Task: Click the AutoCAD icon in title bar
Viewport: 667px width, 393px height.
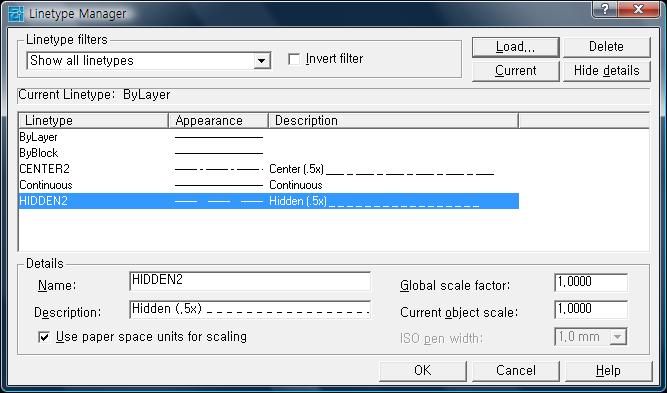Action: pos(16,13)
